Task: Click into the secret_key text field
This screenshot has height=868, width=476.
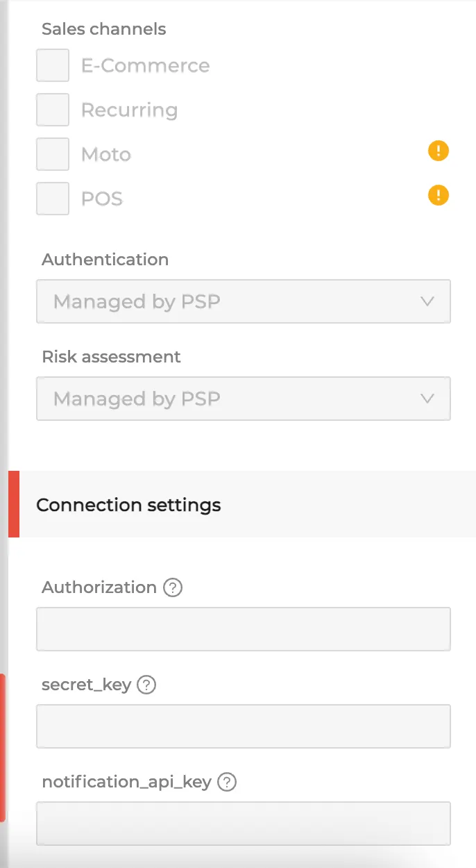Action: pyautogui.click(x=243, y=726)
